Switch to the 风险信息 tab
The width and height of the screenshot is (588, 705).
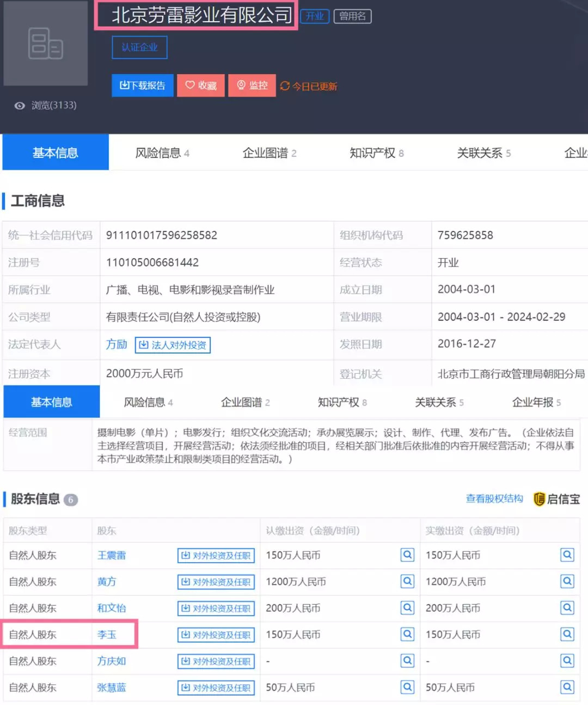point(162,153)
